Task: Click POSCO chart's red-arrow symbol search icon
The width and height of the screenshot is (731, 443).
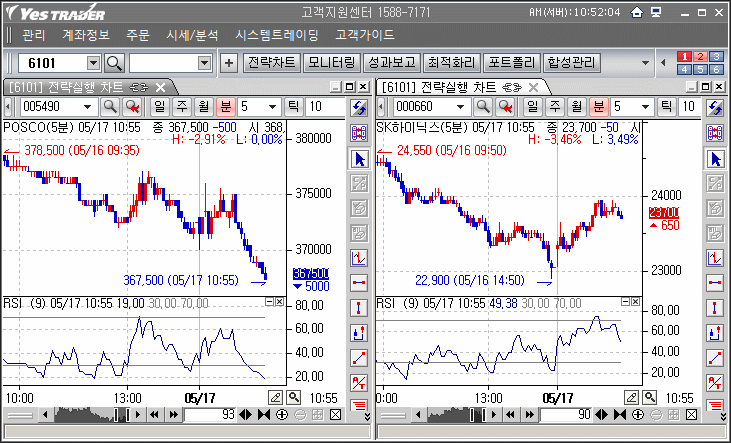Action: 133,107
